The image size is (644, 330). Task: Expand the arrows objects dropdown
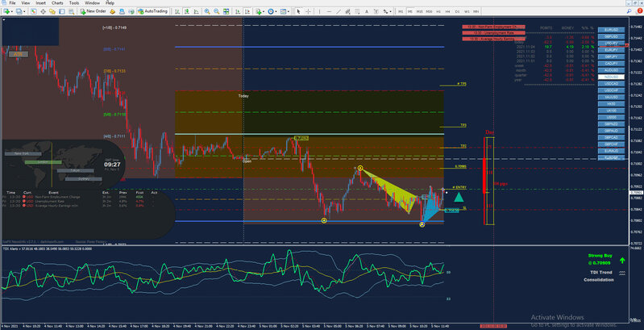(390, 11)
